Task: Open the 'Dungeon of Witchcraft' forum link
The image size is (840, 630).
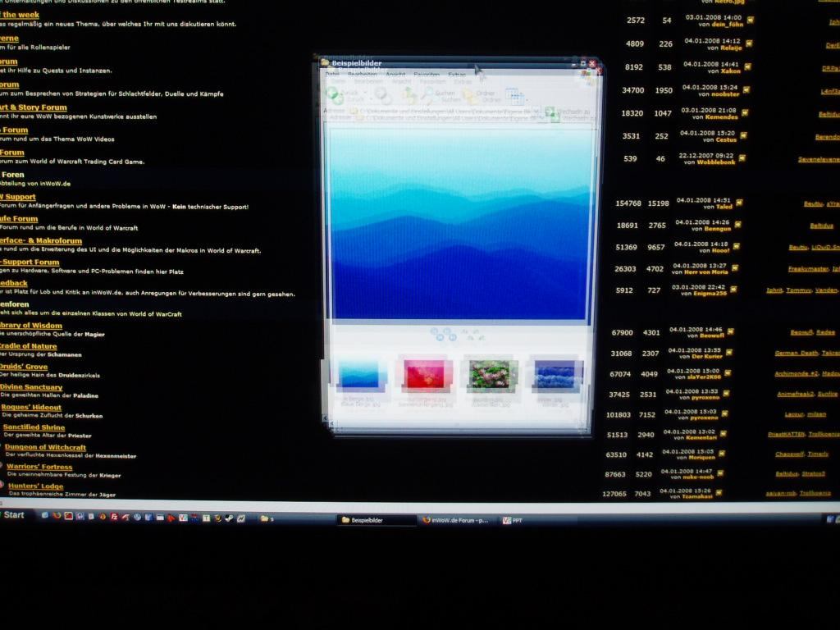Action: (x=46, y=447)
